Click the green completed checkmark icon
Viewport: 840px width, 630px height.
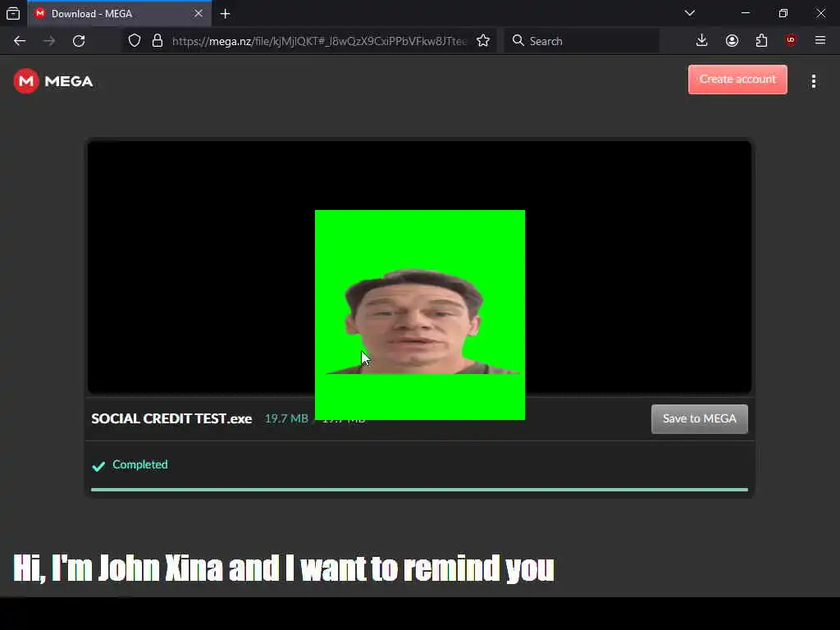pos(98,466)
